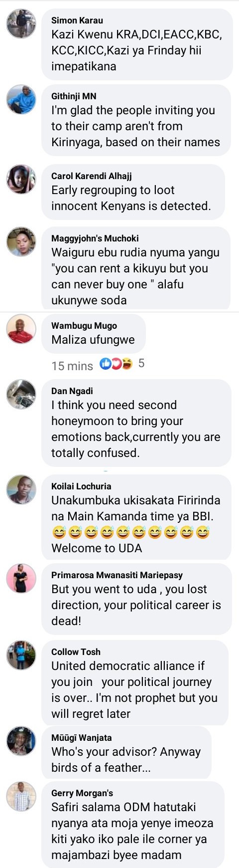
Task: View Gerry Morgan's profile photo
Action: [21, 796]
